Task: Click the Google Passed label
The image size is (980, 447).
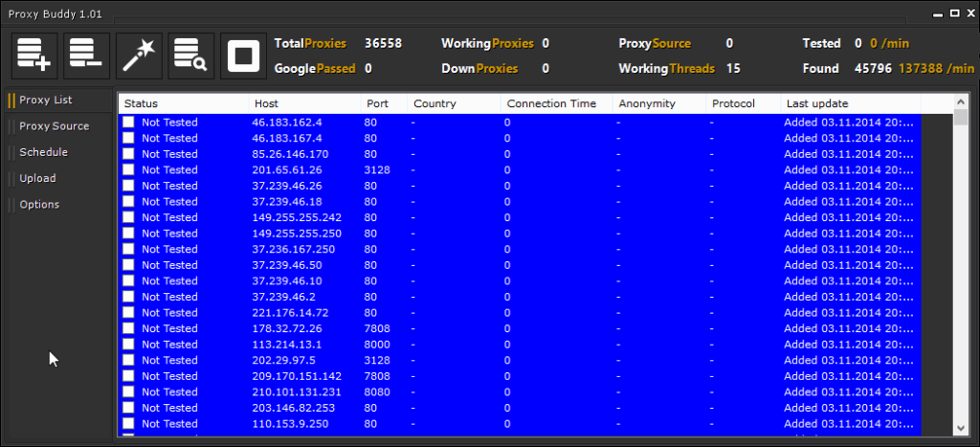Action: tap(315, 69)
